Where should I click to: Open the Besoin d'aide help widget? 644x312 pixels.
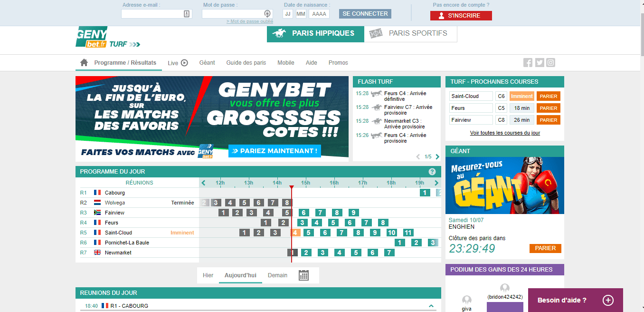(x=576, y=300)
